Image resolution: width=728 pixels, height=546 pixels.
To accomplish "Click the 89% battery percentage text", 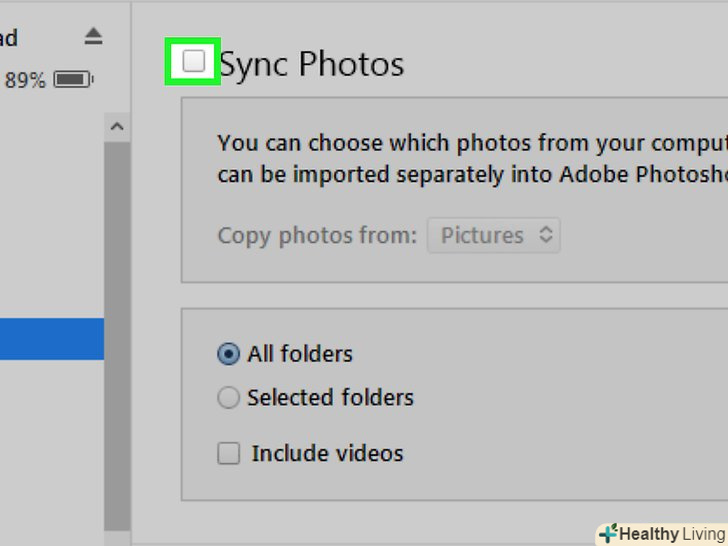I will coord(26,80).
